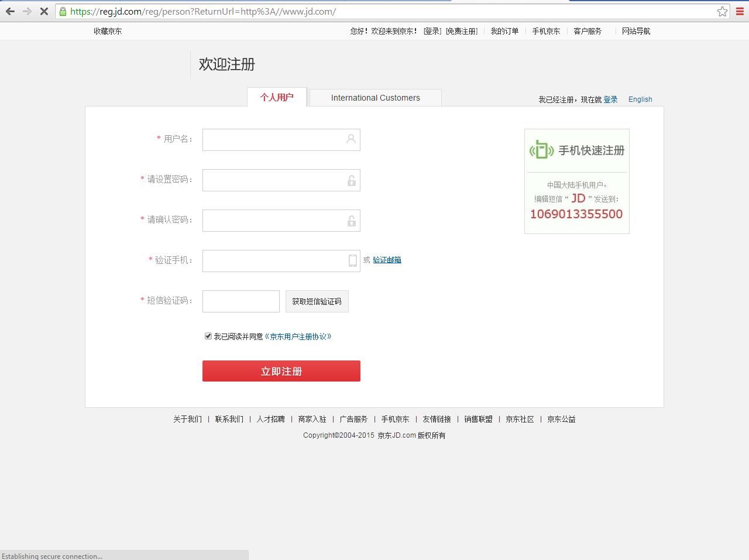Click the browser back arrow

pos(10,11)
